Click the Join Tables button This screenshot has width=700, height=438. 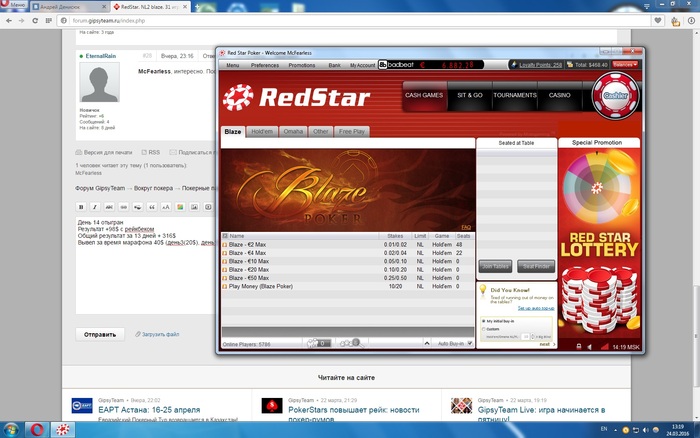click(495, 267)
